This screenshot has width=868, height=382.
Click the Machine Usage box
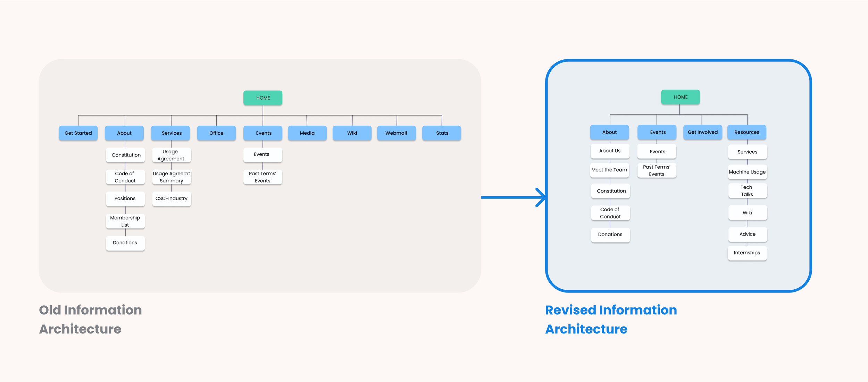[747, 172]
